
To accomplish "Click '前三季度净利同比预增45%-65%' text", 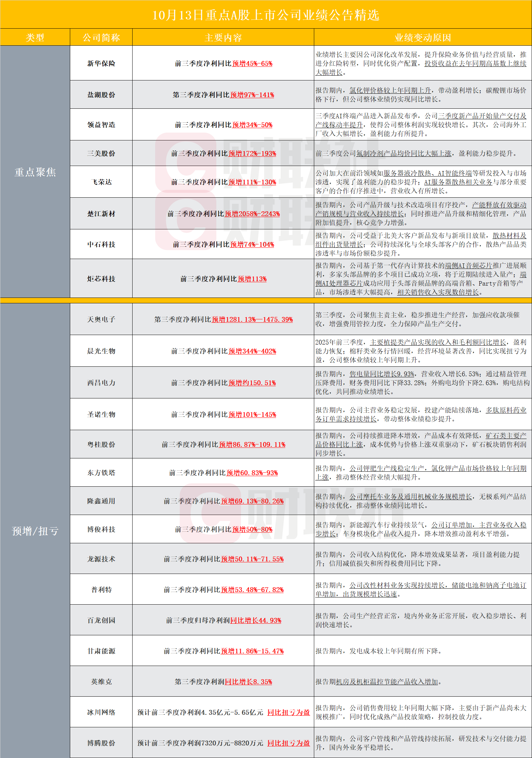I will (224, 63).
